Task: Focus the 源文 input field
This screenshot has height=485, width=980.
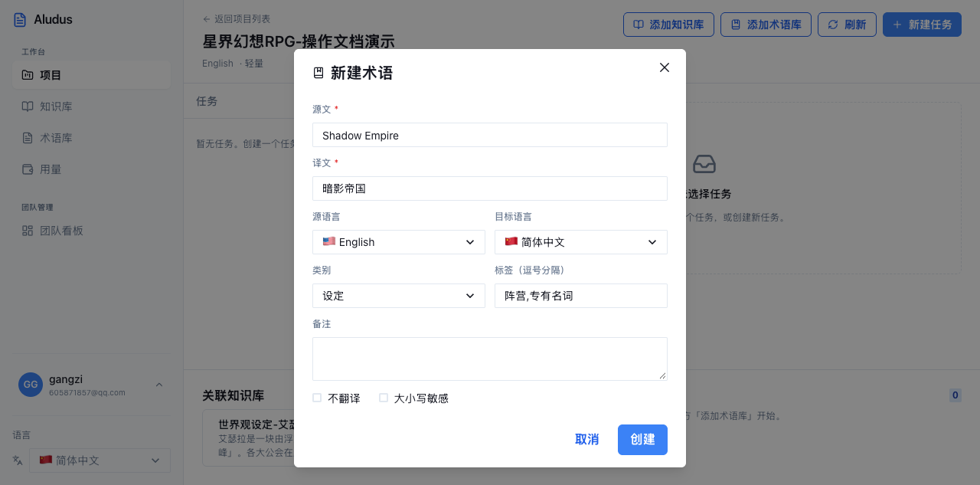Action: [490, 135]
